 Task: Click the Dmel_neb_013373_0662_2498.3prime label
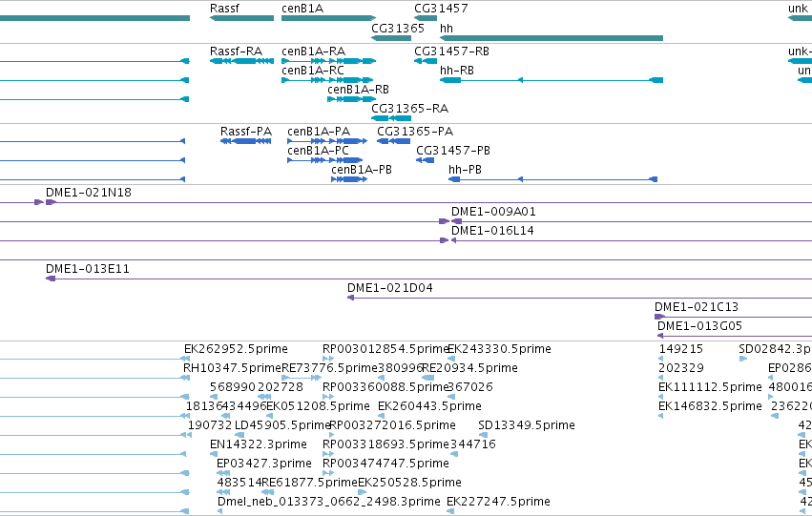pyautogui.click(x=329, y=503)
